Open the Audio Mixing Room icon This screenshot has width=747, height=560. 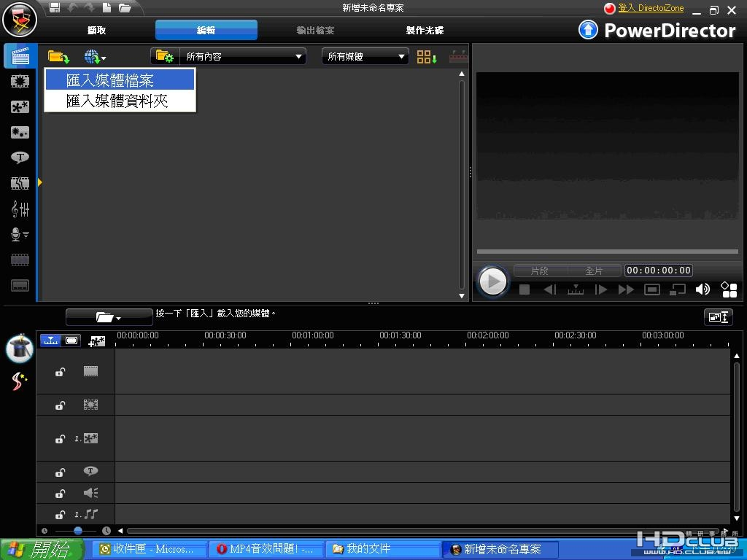[20, 209]
